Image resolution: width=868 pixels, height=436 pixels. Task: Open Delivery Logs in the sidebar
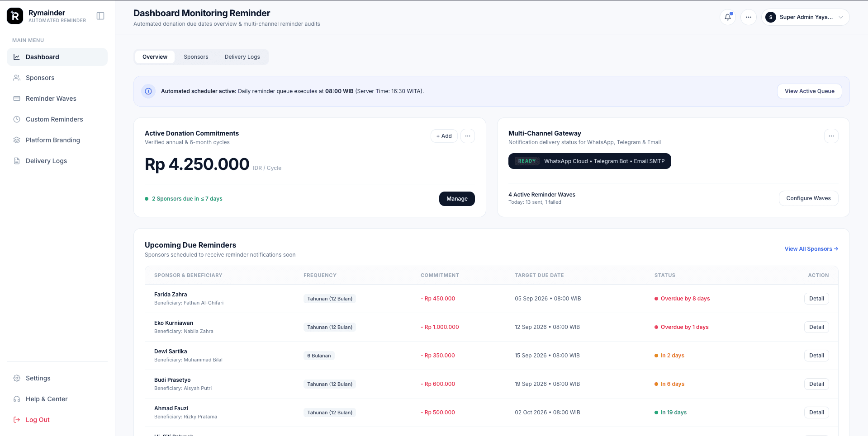click(x=57, y=161)
